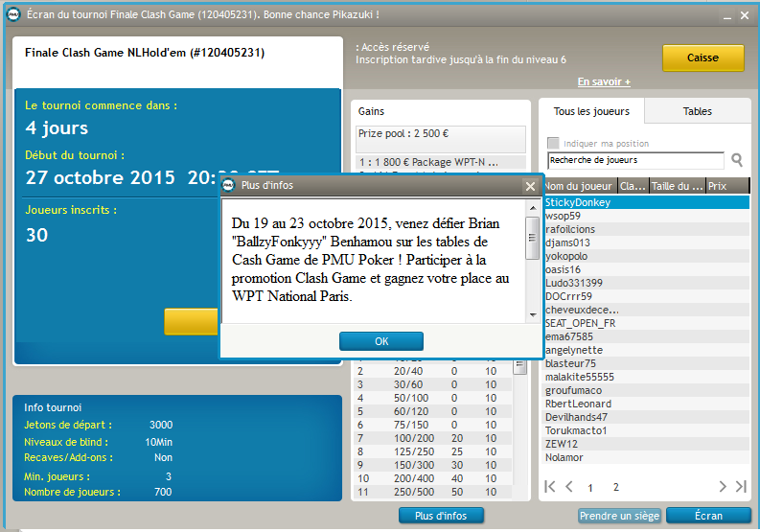The width and height of the screenshot is (760, 532).
Task: Confirm the info dialog with OK
Action: click(381, 341)
